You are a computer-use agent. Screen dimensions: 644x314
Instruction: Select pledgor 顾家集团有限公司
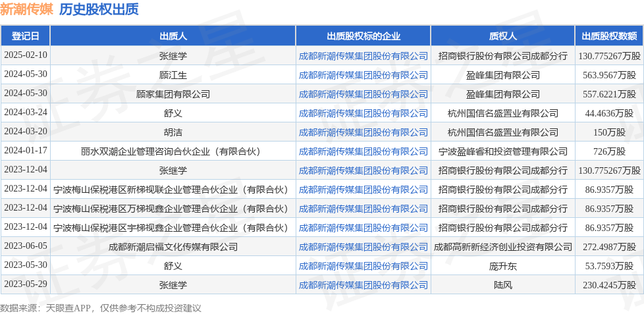point(173,94)
